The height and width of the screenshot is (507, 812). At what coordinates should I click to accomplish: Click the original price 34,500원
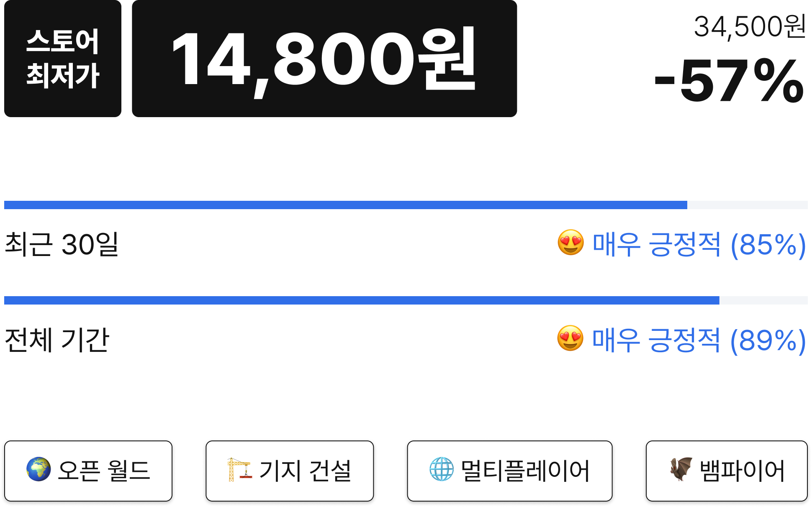click(x=750, y=27)
